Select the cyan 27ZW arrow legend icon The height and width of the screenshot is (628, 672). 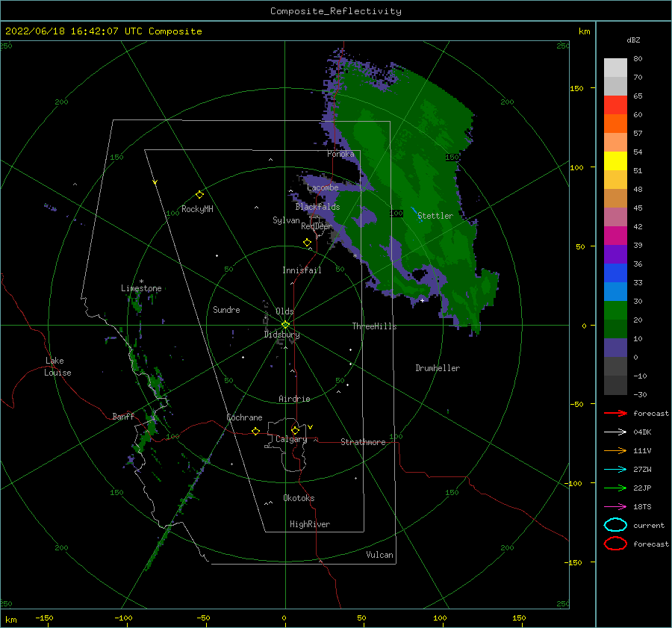tap(615, 470)
